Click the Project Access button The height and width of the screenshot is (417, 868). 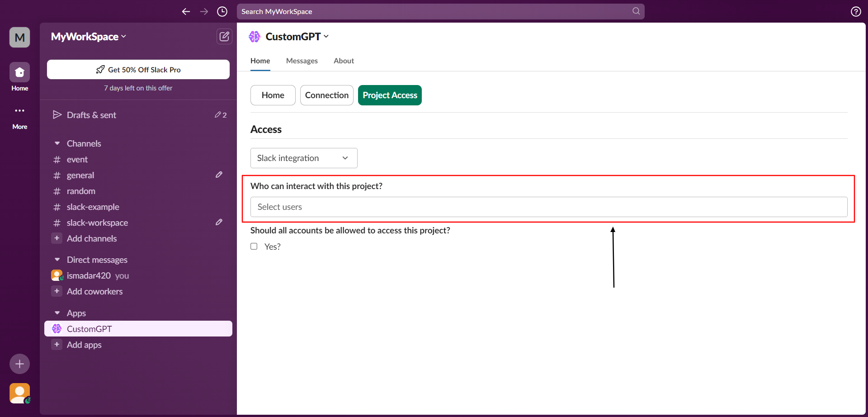[x=390, y=95]
